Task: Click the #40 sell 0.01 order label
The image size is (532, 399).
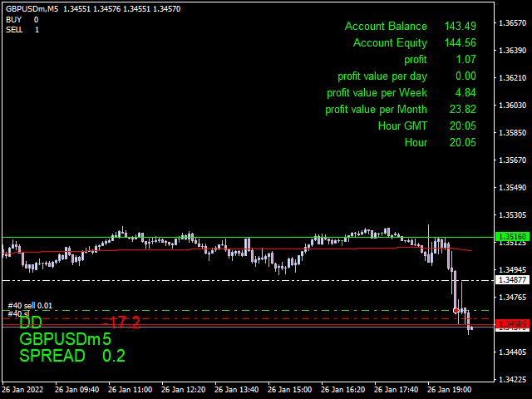Action: tap(30, 306)
